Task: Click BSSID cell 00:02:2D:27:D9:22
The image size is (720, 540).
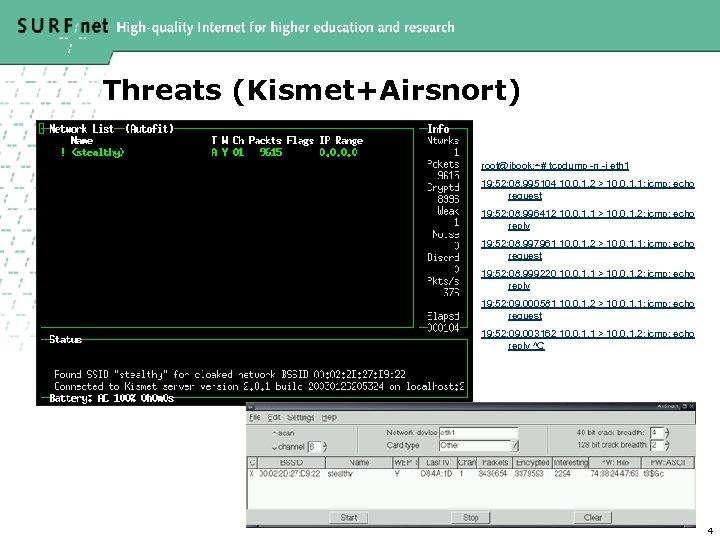Action: click(290, 473)
